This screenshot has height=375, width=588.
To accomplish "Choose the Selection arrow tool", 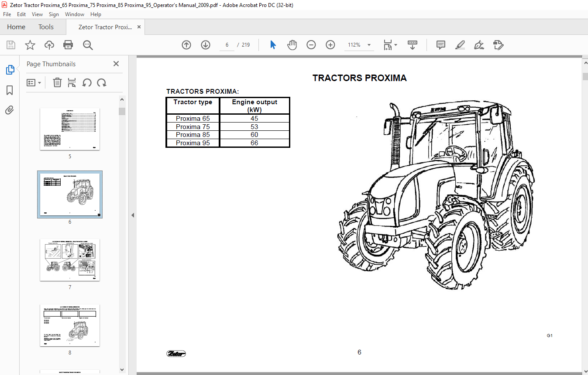I will (x=273, y=45).
